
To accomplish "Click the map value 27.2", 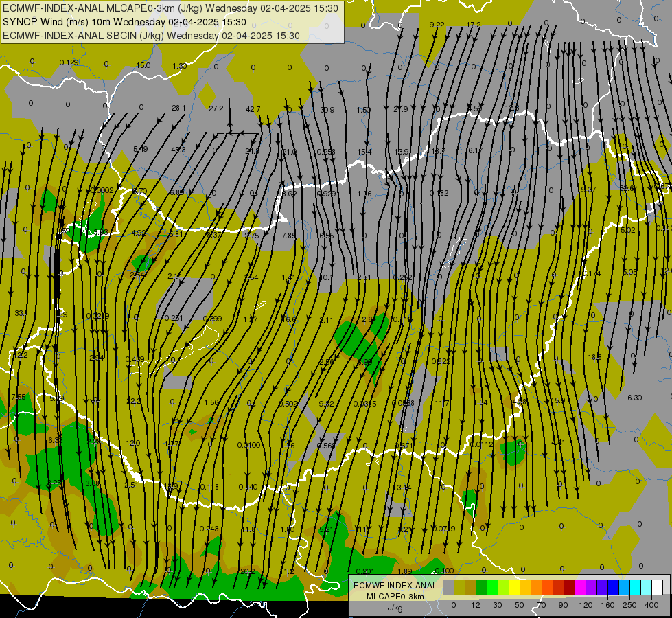I will pyautogui.click(x=216, y=109).
